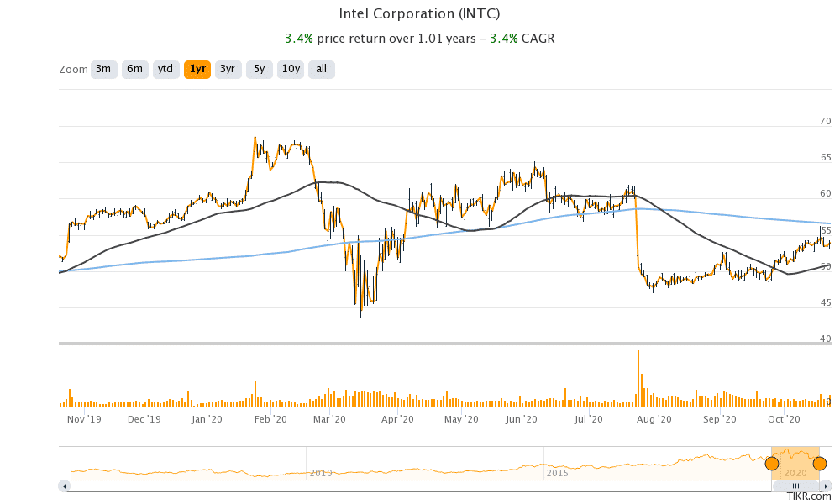Click the left navigator range handle
This screenshot has width=840, height=504.
tap(772, 464)
